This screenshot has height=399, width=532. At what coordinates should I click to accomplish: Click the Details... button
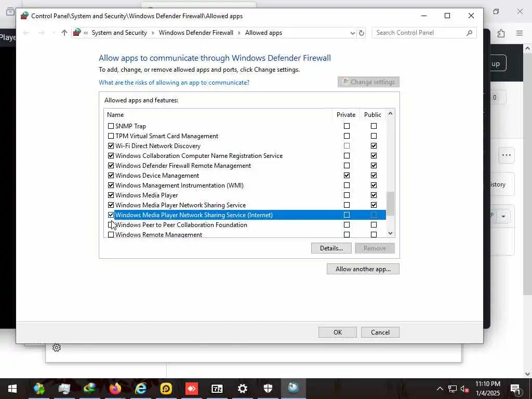click(331, 248)
